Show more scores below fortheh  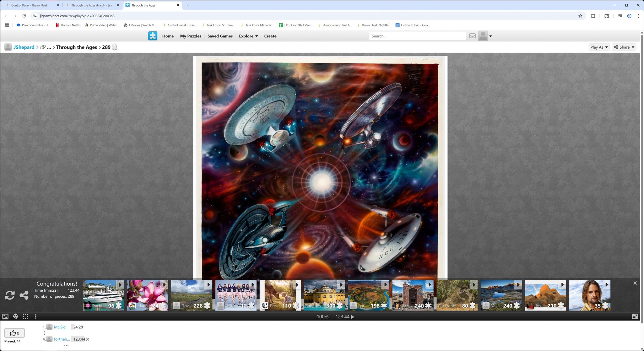coord(66,346)
